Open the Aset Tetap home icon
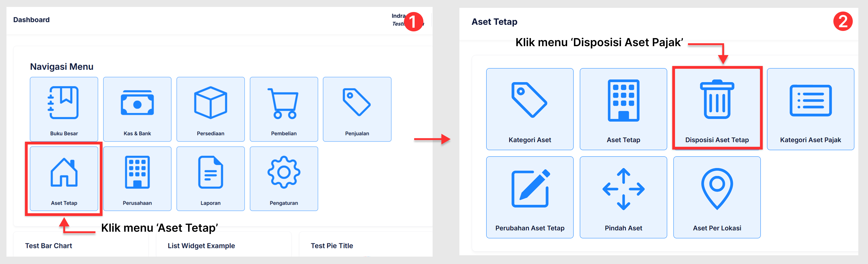868x264 pixels. [x=64, y=178]
